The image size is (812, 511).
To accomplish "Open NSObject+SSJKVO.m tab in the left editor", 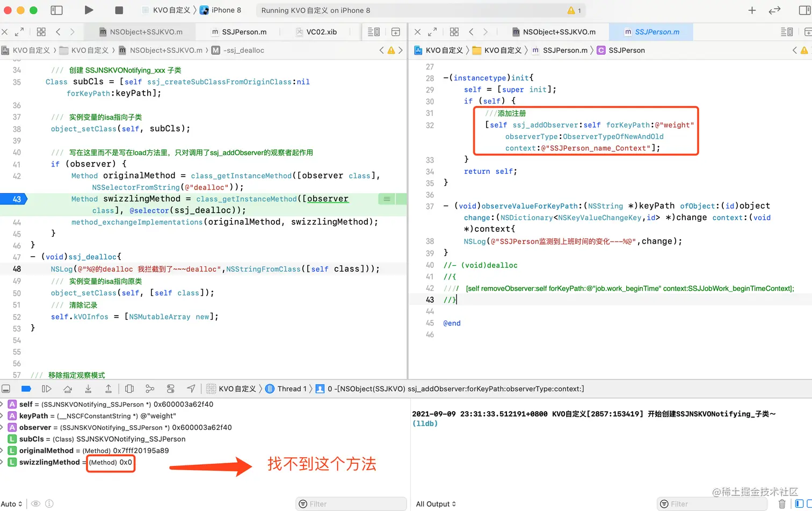I will click(x=141, y=32).
